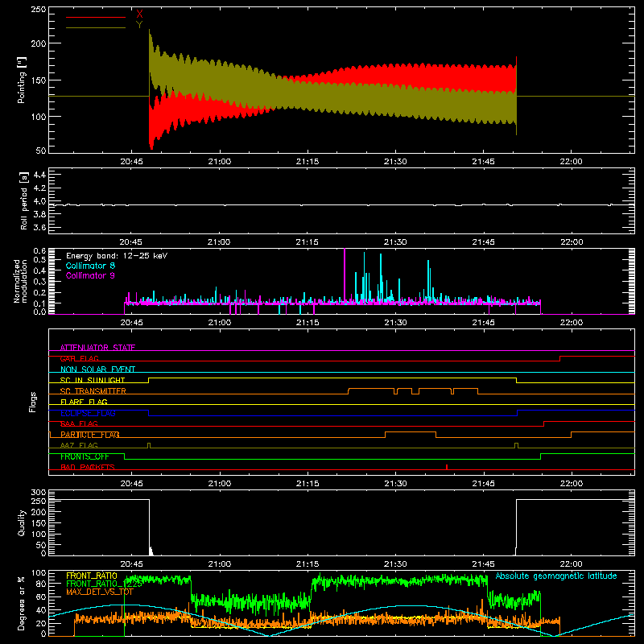
Task: Click the 'Pointing ["]' axis title
Action: pyautogui.click(x=22, y=80)
